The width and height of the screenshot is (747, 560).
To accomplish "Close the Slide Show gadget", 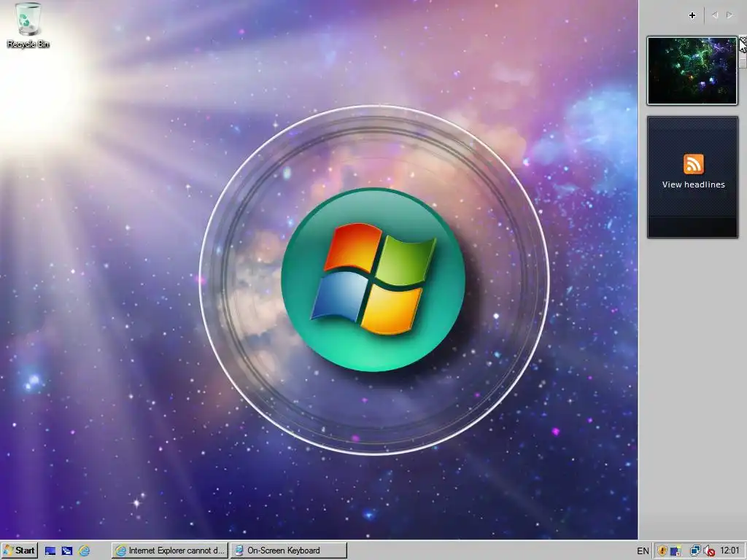I will tap(743, 41).
